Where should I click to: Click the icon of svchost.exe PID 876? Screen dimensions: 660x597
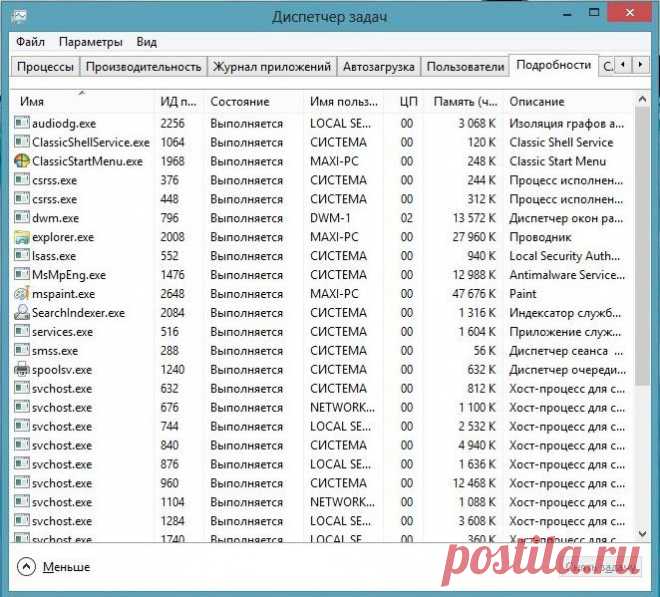(21, 464)
